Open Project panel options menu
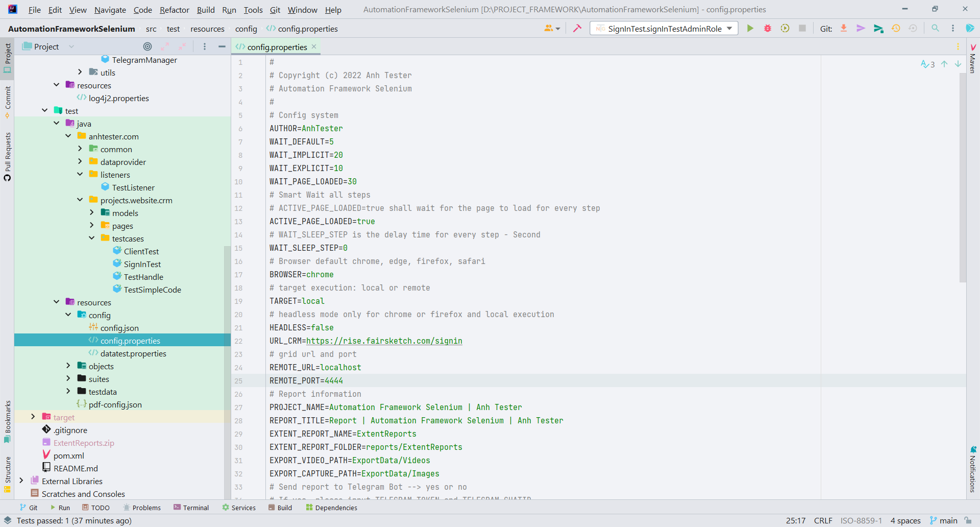 [205, 46]
